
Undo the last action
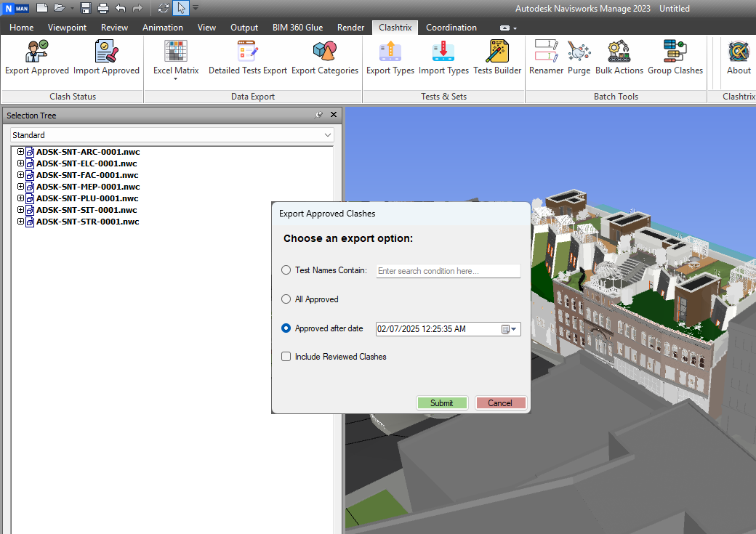121,8
